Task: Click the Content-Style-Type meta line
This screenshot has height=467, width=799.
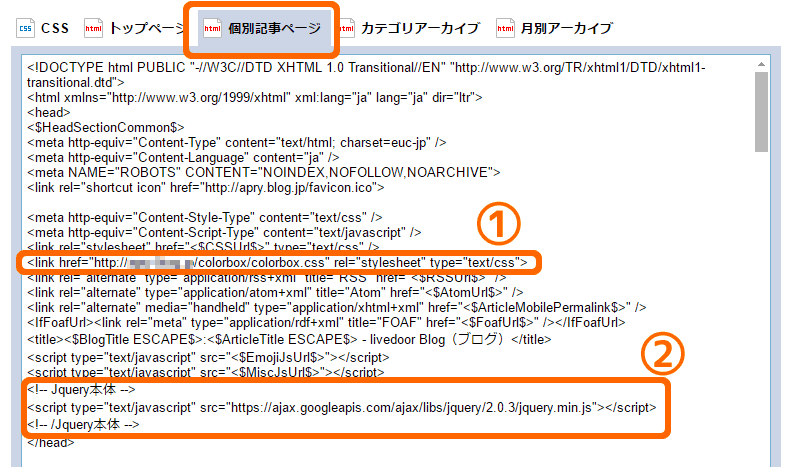Action: (205, 218)
